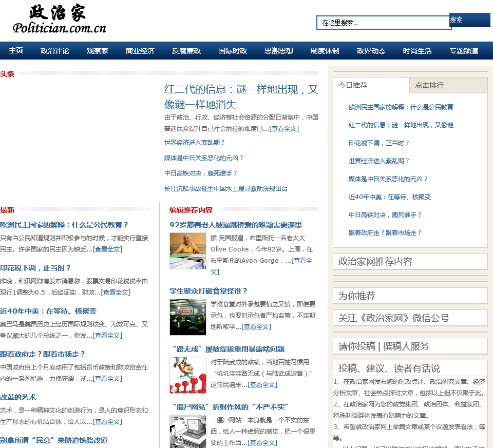Click the canteen crowd photo thumbnail
Screen dimensions: 493x448
point(188,317)
